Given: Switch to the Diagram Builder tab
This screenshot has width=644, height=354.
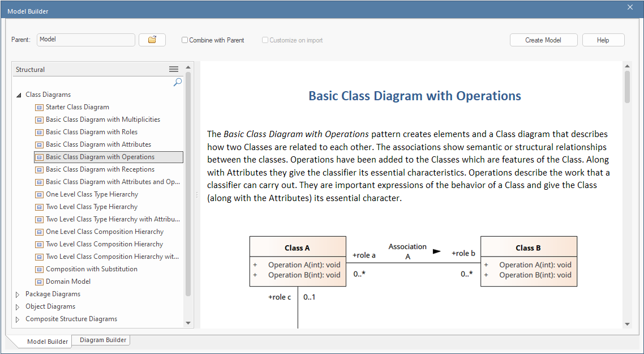Looking at the screenshot, I should coord(104,340).
